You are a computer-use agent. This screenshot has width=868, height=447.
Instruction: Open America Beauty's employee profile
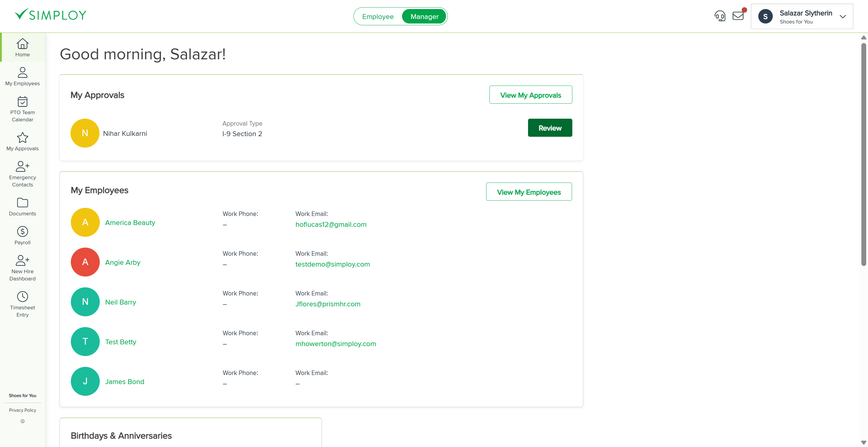(130, 222)
